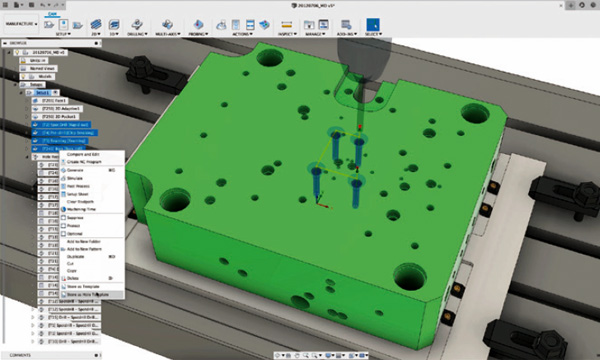
Task: Activate the Select tool icon
Action: click(373, 24)
